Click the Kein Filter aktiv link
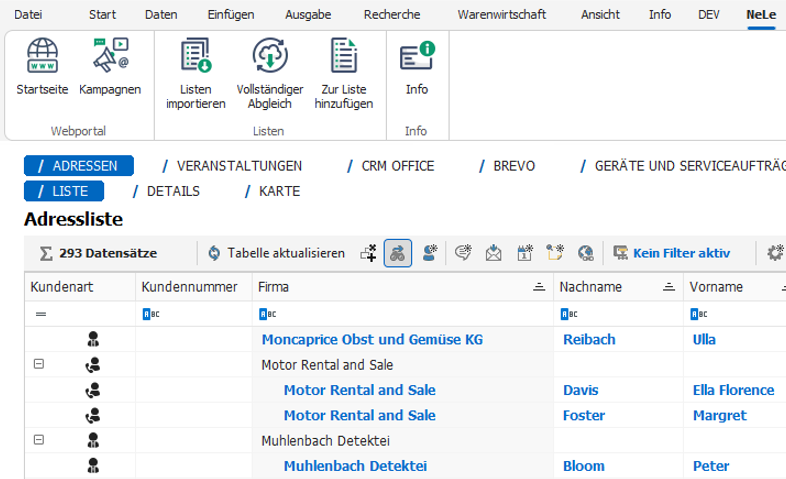The height and width of the screenshot is (479, 786). click(x=681, y=253)
